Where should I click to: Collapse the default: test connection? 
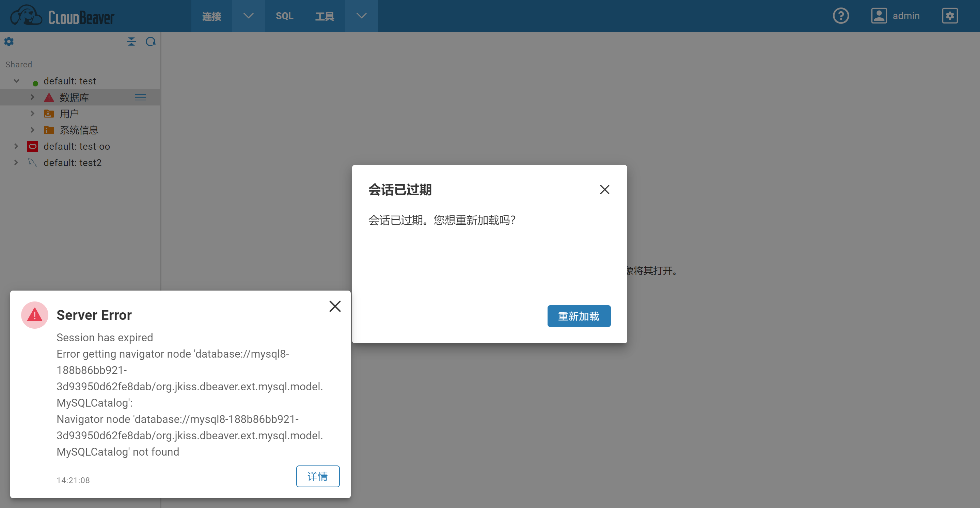coord(16,81)
